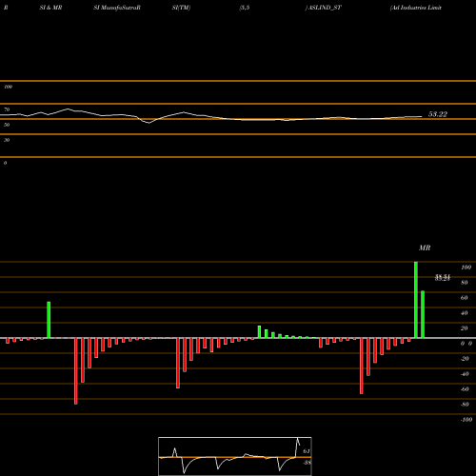Screen dimensions: 476x476
Task: Click the overlapping value label near 80
Action: 443,278
